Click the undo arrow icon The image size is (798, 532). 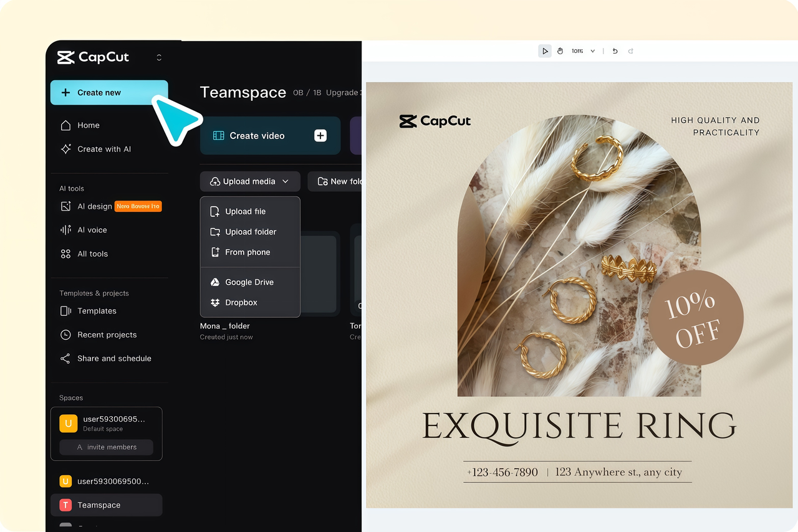615,51
